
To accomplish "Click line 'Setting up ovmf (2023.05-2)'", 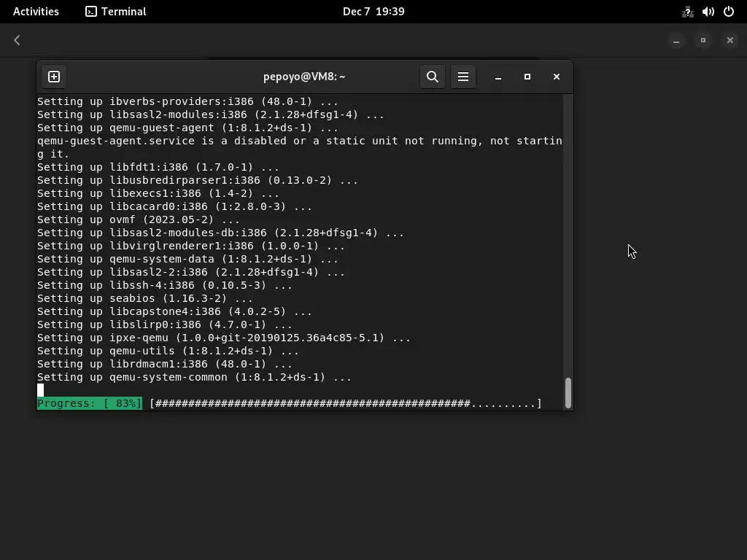I will pos(138,219).
